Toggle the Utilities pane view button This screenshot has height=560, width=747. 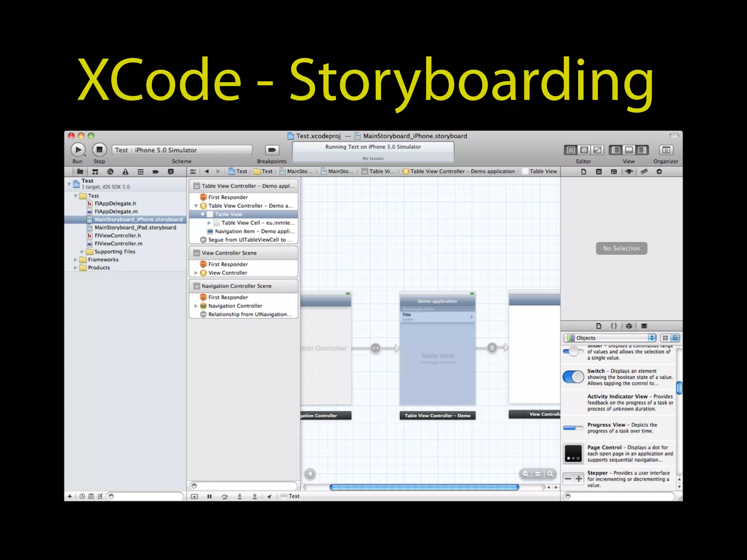642,150
